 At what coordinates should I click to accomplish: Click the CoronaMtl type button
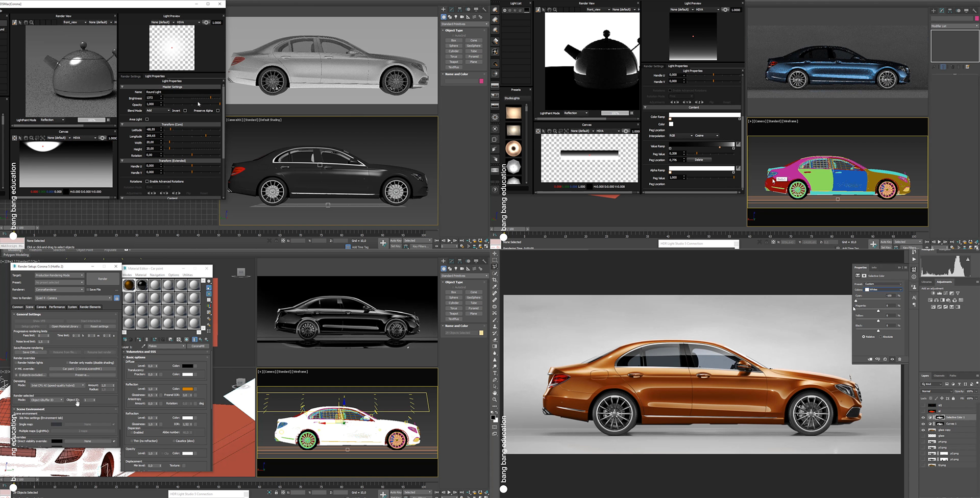pyautogui.click(x=198, y=346)
